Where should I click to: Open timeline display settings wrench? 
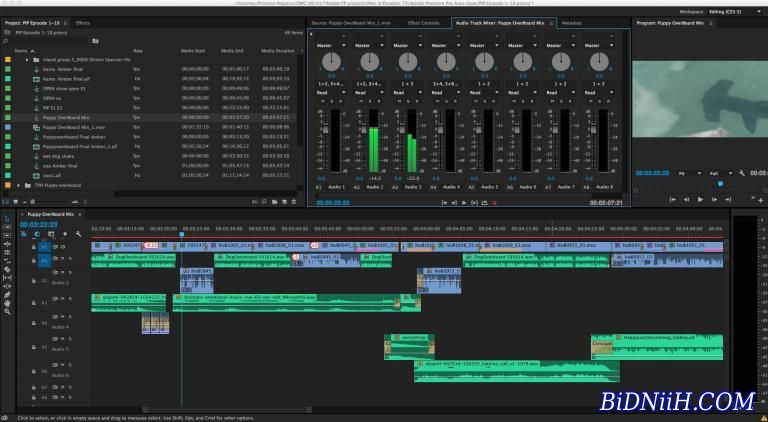tap(78, 234)
